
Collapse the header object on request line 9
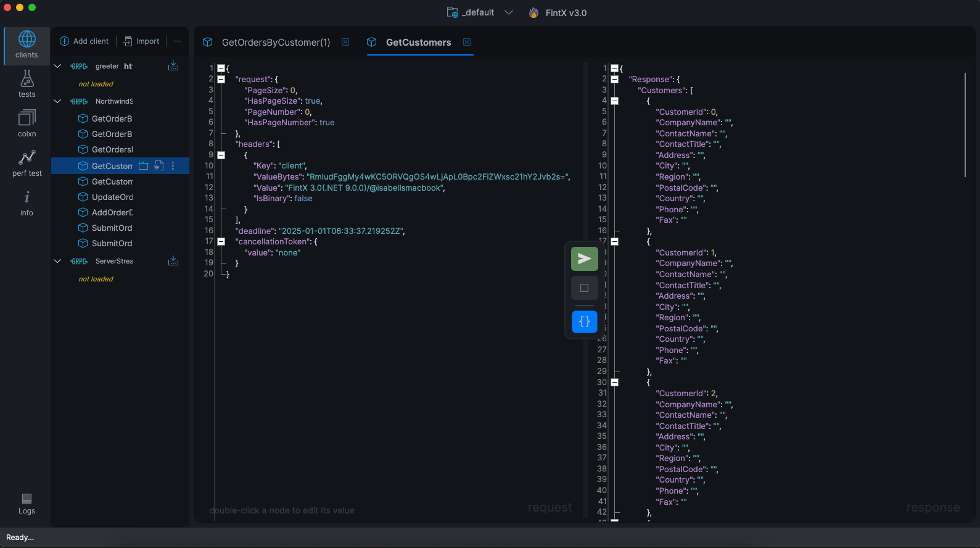[x=221, y=155]
